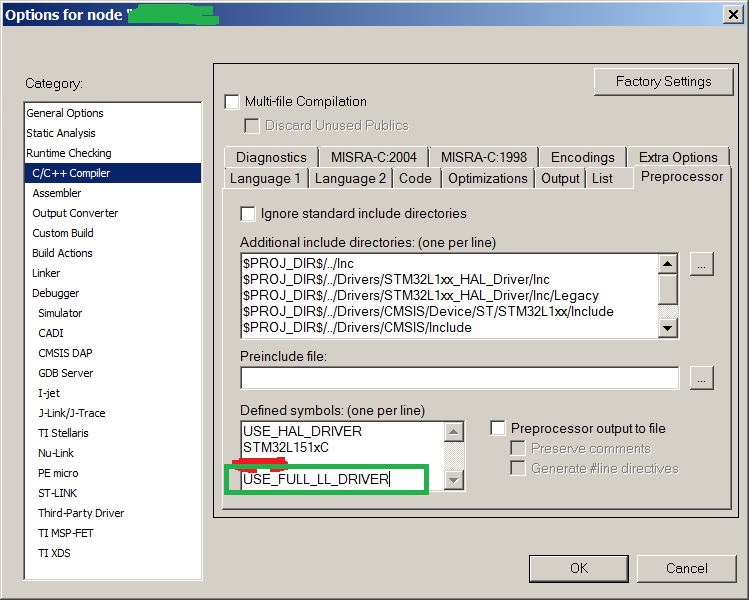Select the TI Stellaris entry
The height and width of the screenshot is (600, 749).
[63, 433]
